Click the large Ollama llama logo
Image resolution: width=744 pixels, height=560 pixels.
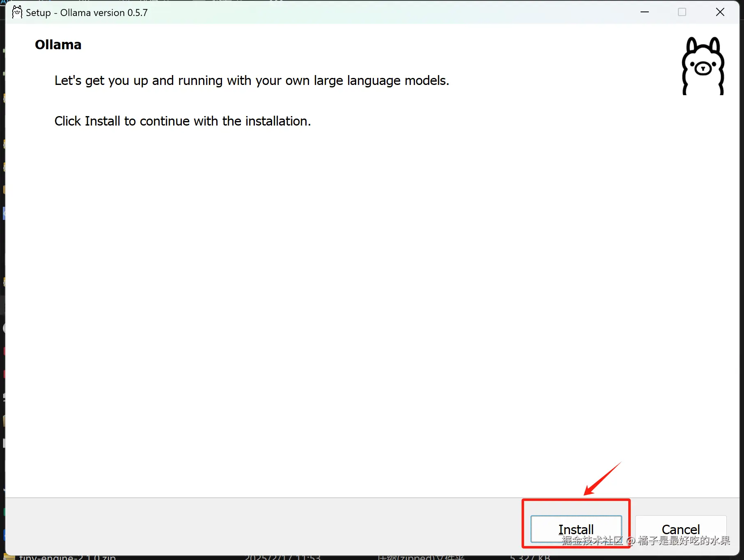[x=703, y=66]
